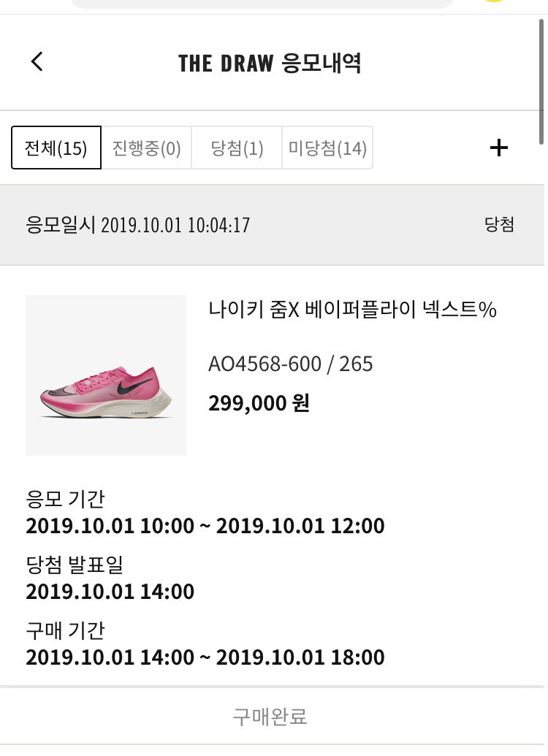Open the 당첨(1) tab
The image size is (548, 756).
[x=237, y=148]
